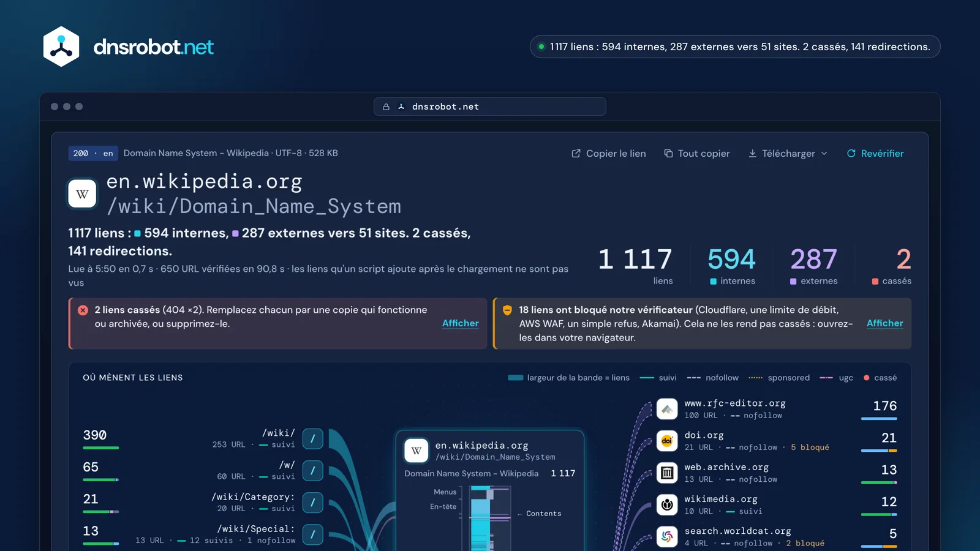Click the 176 link count for rfc-editor.org
The image size is (980, 551).
tap(885, 406)
